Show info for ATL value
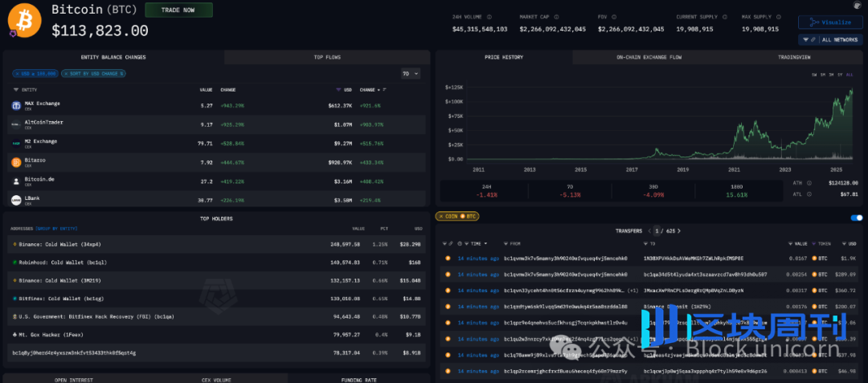868x383 pixels. pyautogui.click(x=809, y=194)
